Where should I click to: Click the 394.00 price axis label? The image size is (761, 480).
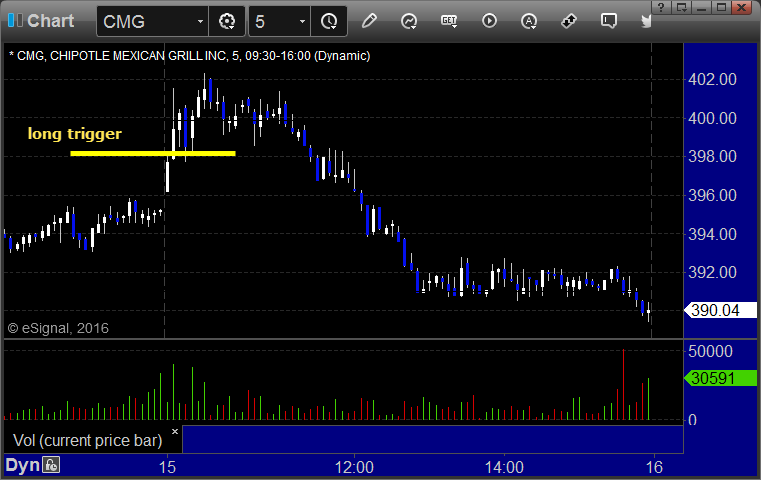[x=712, y=234]
